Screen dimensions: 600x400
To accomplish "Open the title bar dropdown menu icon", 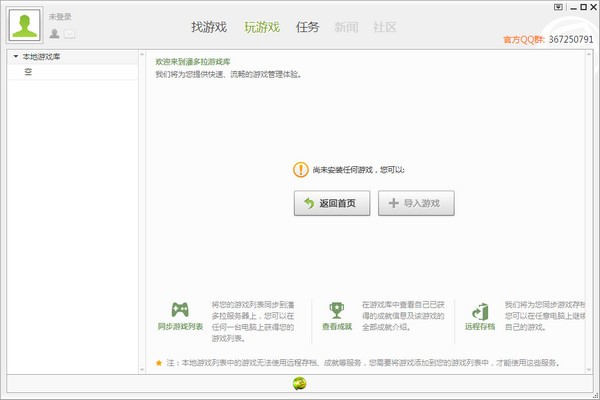I will [x=558, y=7].
